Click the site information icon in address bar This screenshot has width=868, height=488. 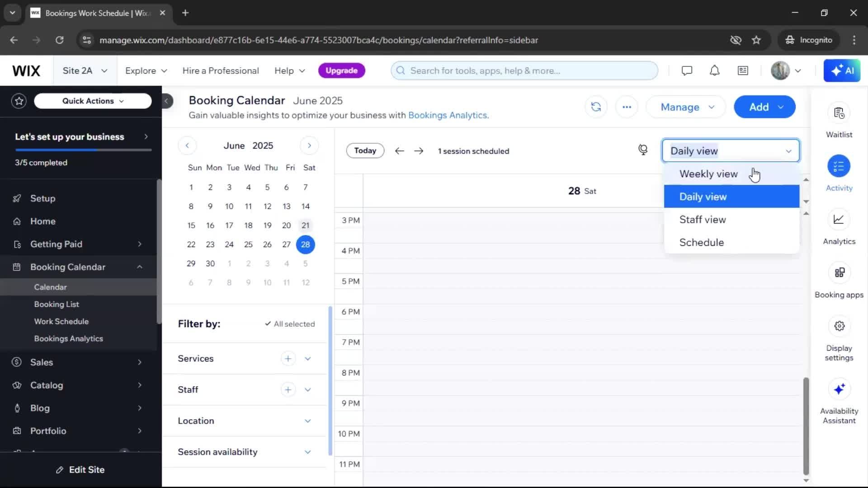[x=86, y=40]
